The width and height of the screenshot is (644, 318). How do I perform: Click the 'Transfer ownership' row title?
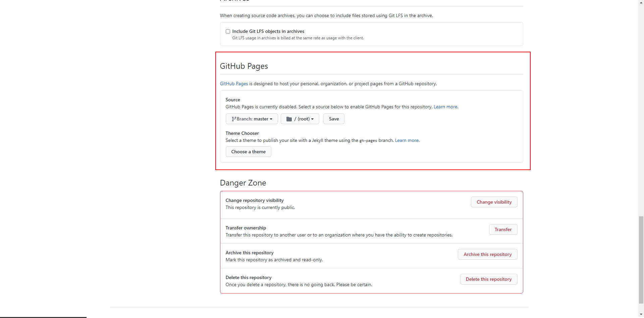pos(246,228)
